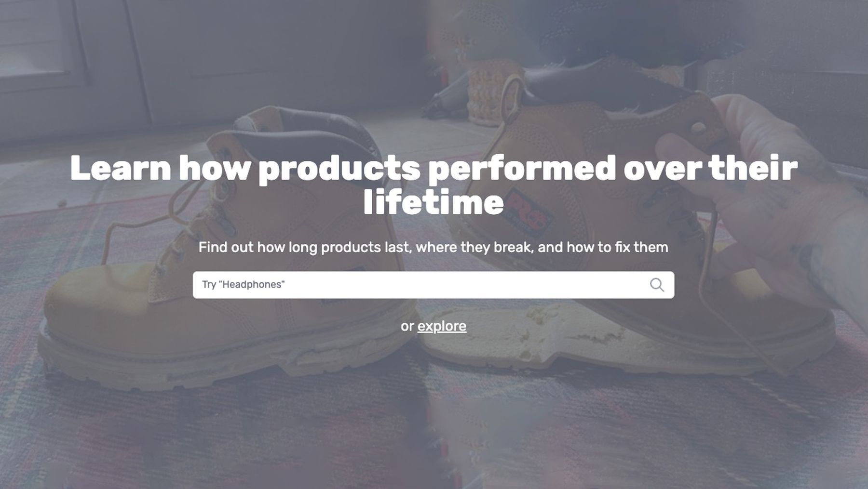Click the "Find out how long products last" subtitle

tap(433, 247)
